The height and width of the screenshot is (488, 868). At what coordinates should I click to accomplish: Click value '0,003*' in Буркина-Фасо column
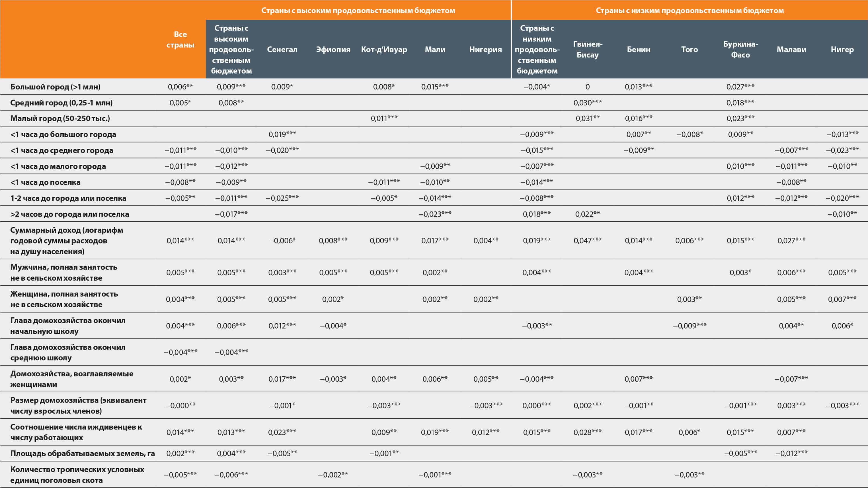click(x=740, y=273)
